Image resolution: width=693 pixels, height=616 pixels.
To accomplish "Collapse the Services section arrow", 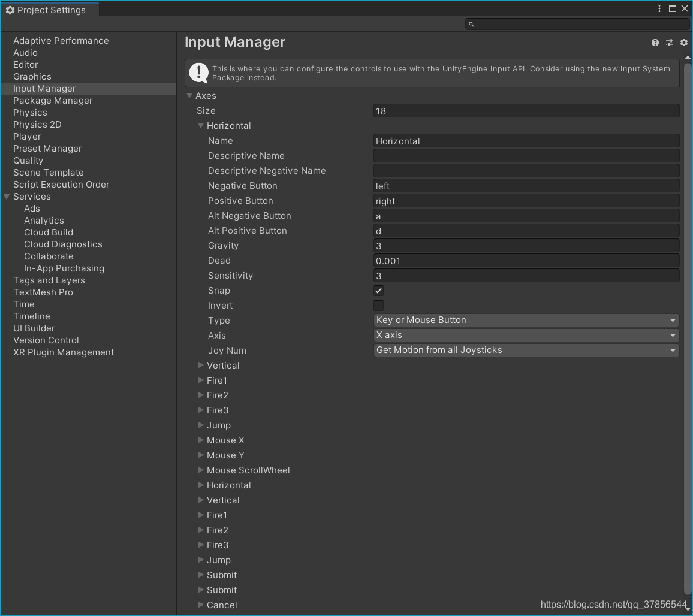I will click(x=7, y=197).
